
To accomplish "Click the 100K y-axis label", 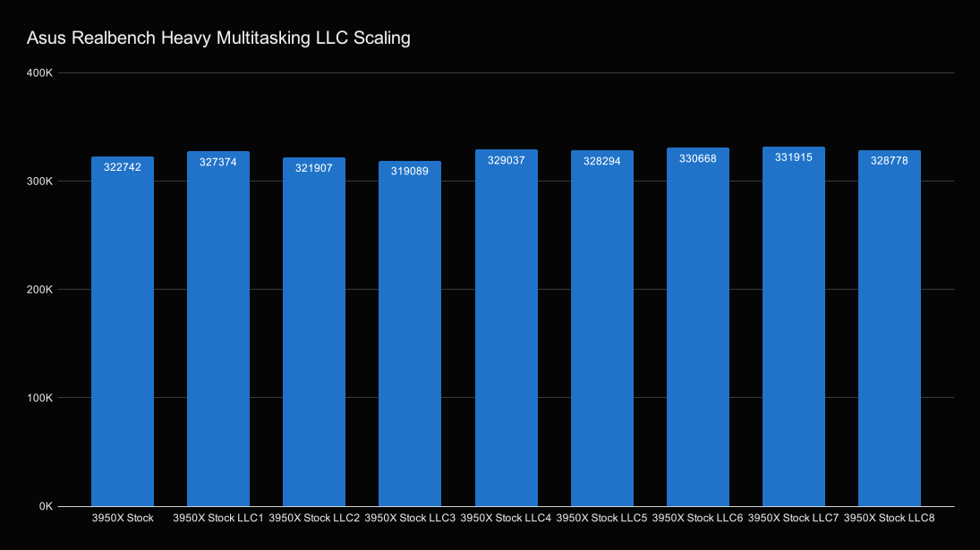I will pos(40,398).
